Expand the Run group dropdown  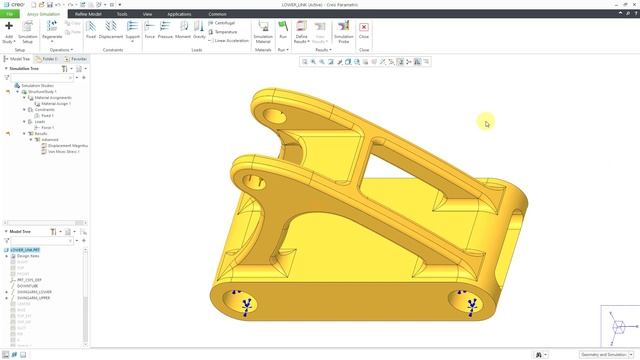pos(283,50)
